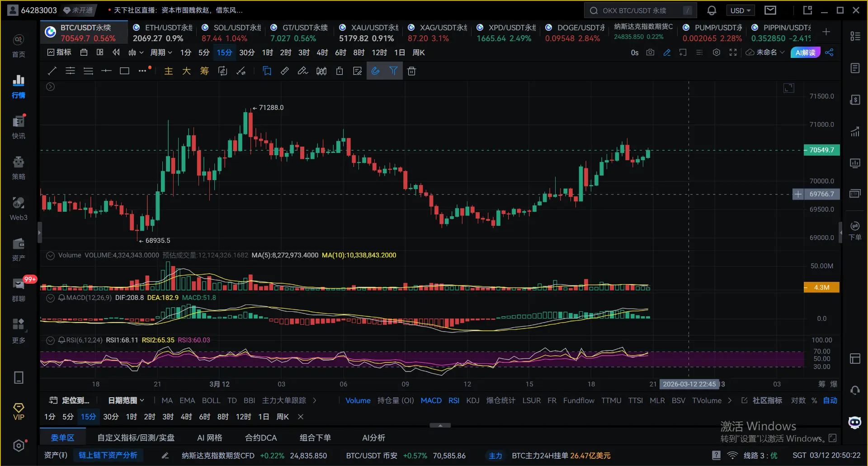Screen dimensions: 868x466
Task: Toggle the Fundflow indicator
Action: [x=579, y=400]
